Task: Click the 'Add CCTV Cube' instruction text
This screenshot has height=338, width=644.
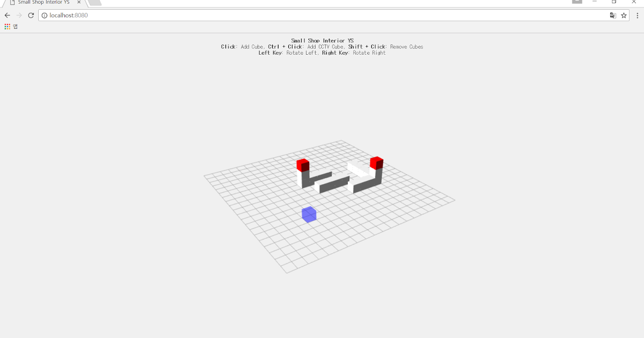Action: [326, 47]
